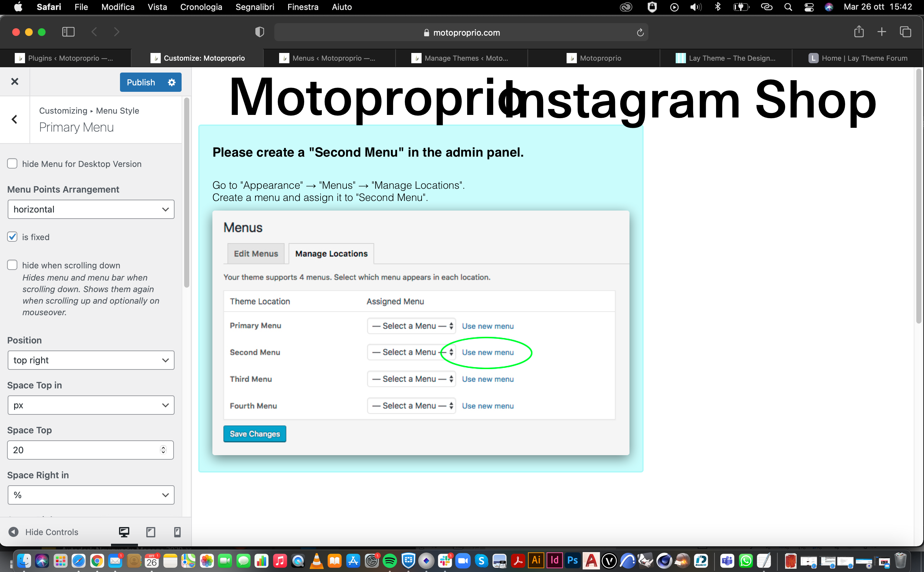Close the Customizer with the X icon
Image resolution: width=924 pixels, height=572 pixels.
14,81
